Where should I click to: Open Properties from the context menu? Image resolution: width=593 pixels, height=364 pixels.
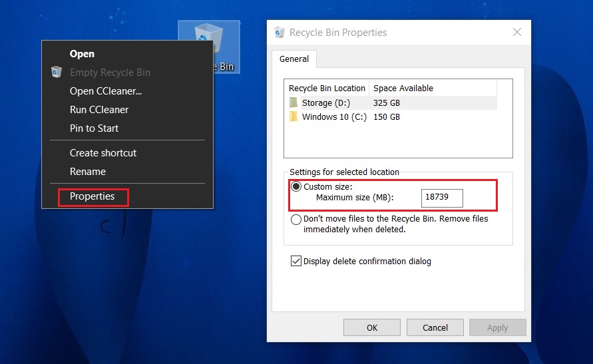coord(127,196)
